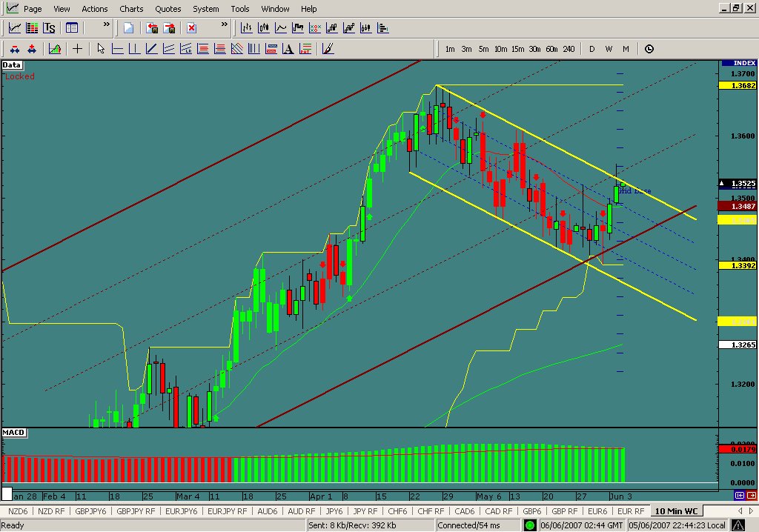759x532 pixels.
Task: Open the Quotes menu
Action: (x=168, y=9)
